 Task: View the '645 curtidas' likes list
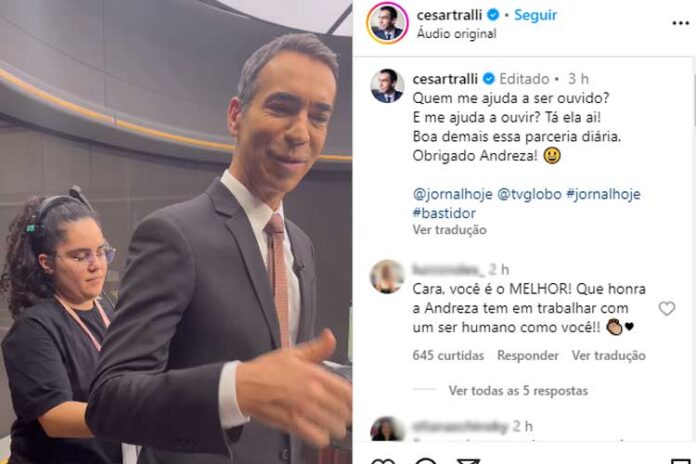click(x=448, y=356)
